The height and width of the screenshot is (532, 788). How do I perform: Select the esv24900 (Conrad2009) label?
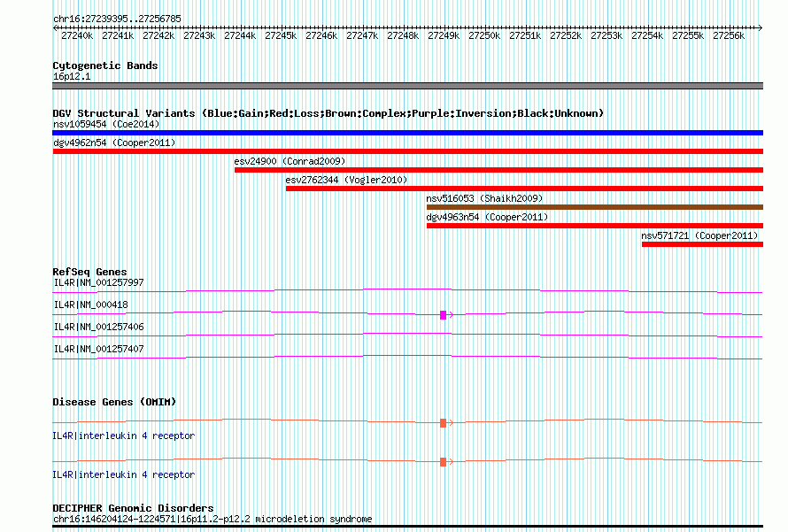290,161
